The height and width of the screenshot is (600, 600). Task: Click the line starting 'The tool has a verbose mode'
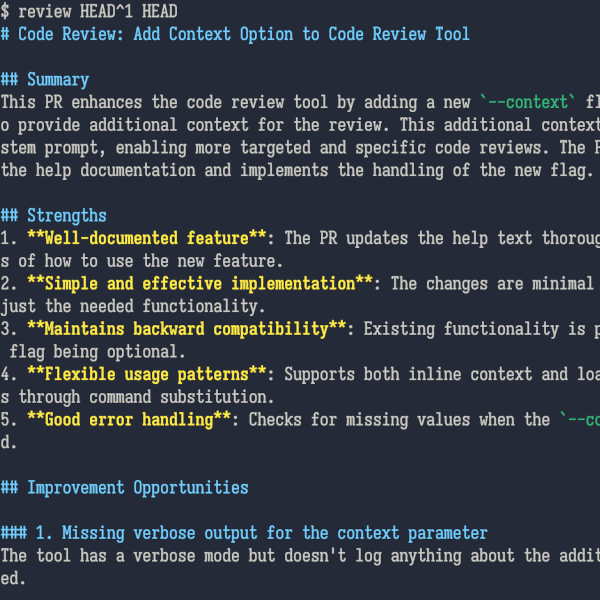point(300,556)
